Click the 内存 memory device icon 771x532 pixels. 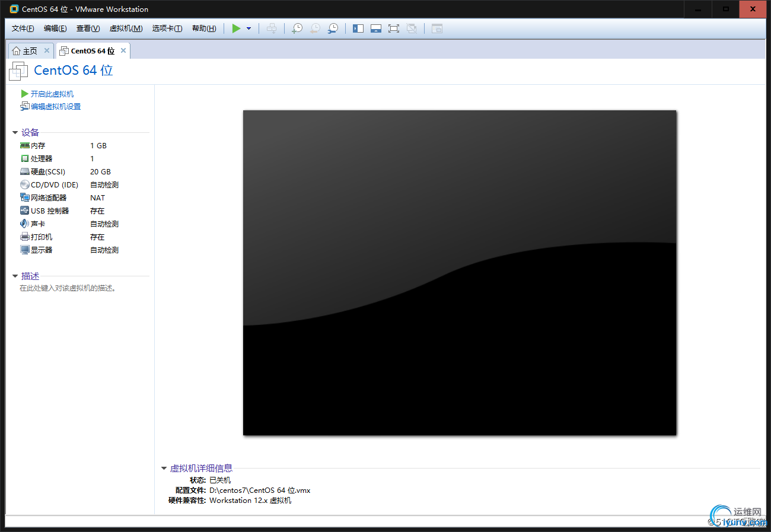25,145
